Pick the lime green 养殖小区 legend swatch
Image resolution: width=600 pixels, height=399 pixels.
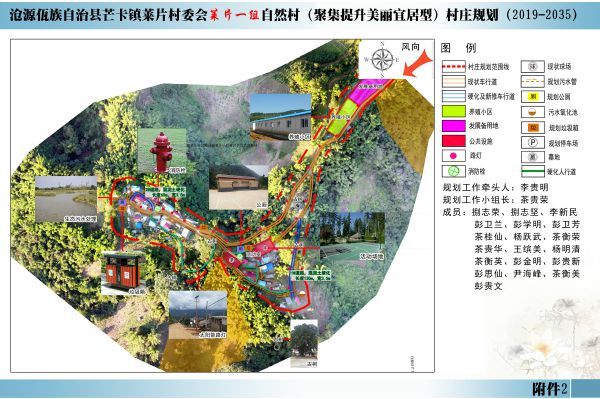tap(453, 111)
